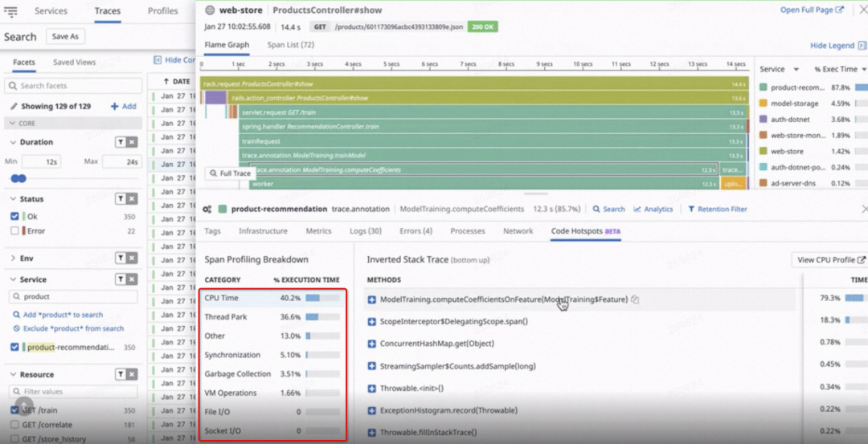Open the Retention Filter
The image size is (868, 444).
tap(718, 209)
